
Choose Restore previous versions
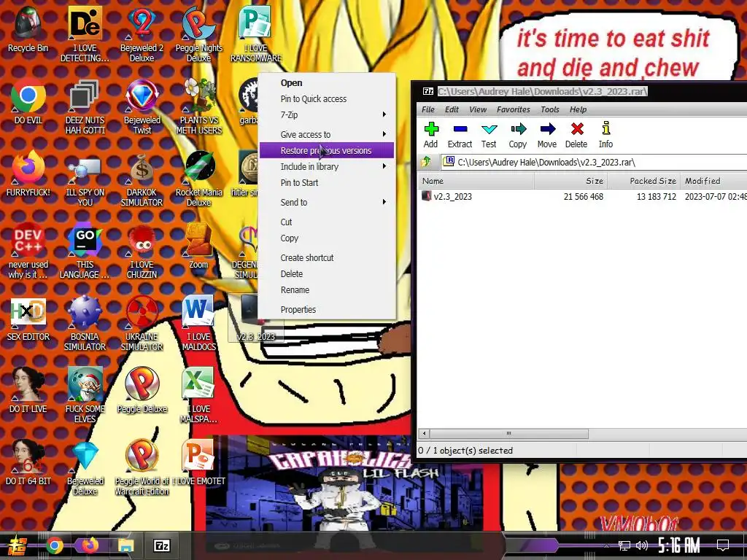click(x=327, y=150)
